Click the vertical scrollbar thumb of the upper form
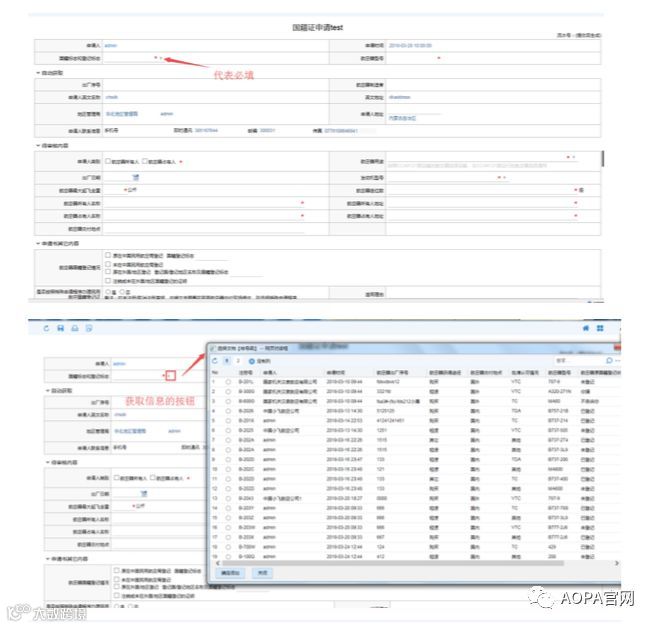 603,159
